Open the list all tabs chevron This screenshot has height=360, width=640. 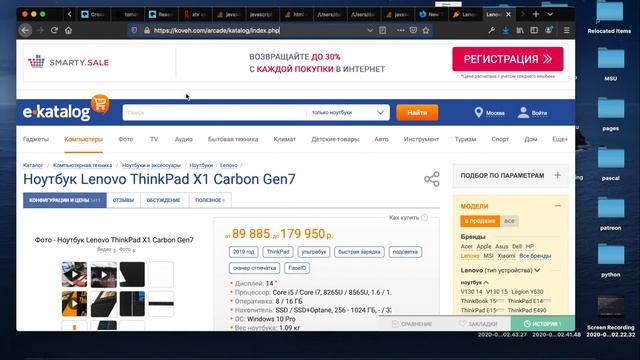[x=550, y=14]
